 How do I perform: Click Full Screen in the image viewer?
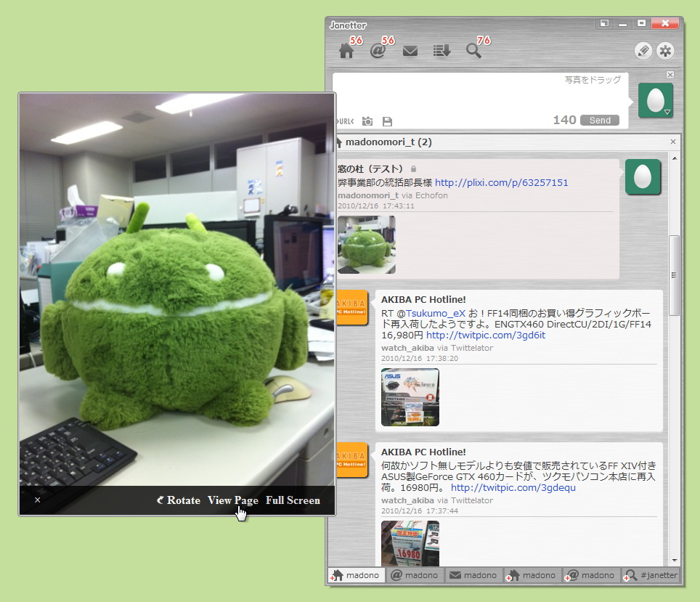click(x=293, y=500)
